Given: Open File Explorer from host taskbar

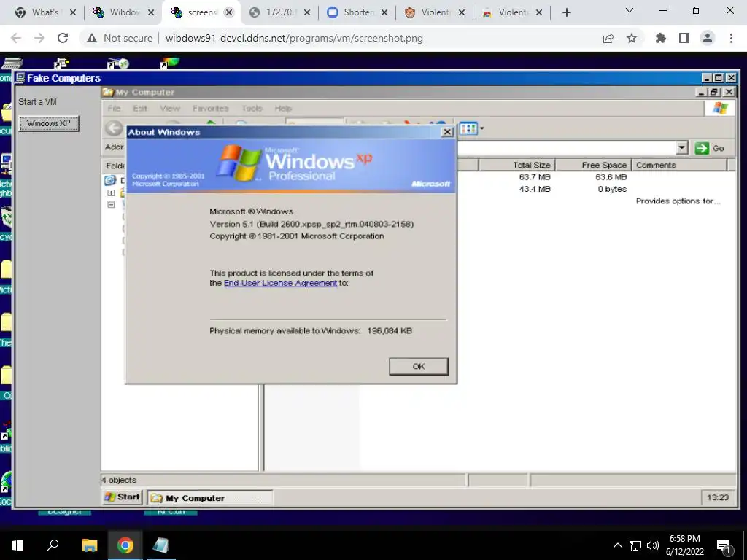Looking at the screenshot, I should tap(89, 545).
